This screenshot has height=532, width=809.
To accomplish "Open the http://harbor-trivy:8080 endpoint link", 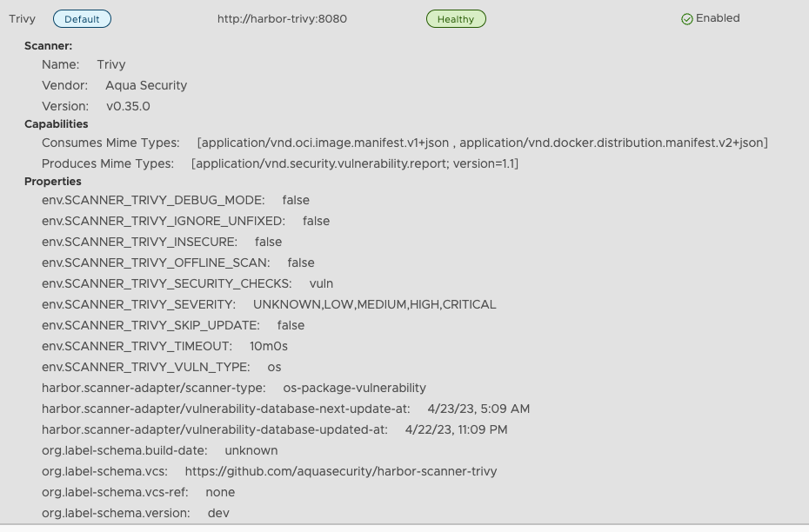I will coord(282,18).
